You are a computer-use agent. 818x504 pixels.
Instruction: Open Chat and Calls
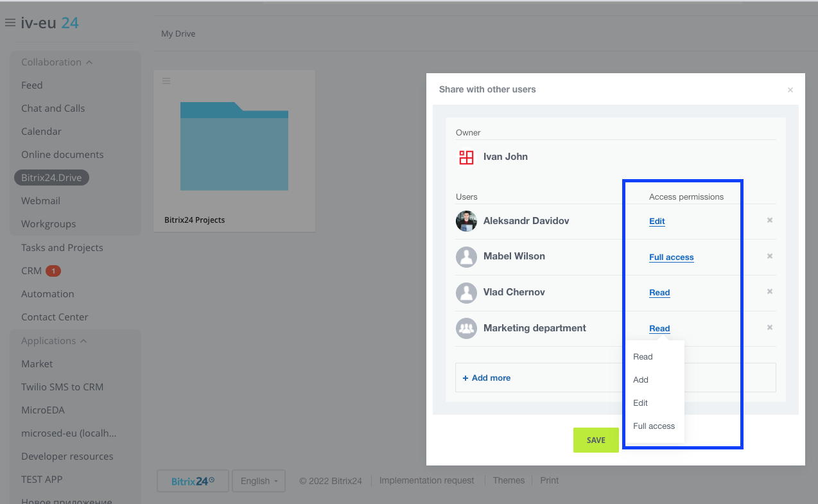[x=53, y=109]
